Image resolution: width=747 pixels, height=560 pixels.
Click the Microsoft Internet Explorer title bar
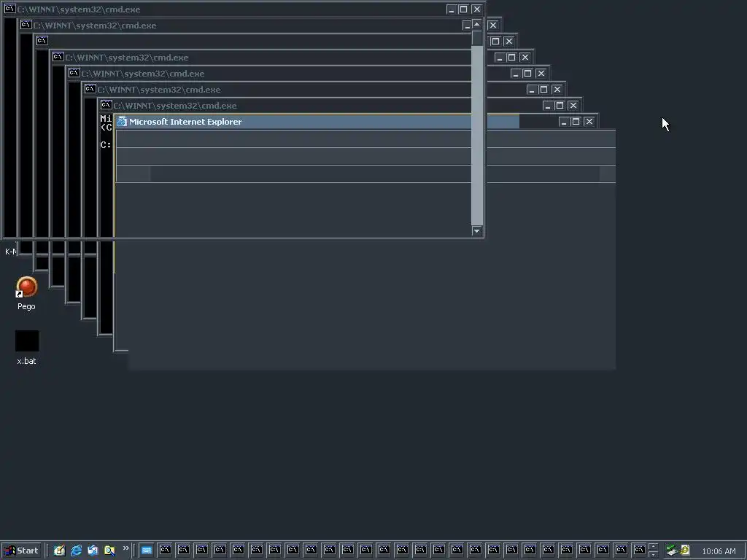[317, 122]
